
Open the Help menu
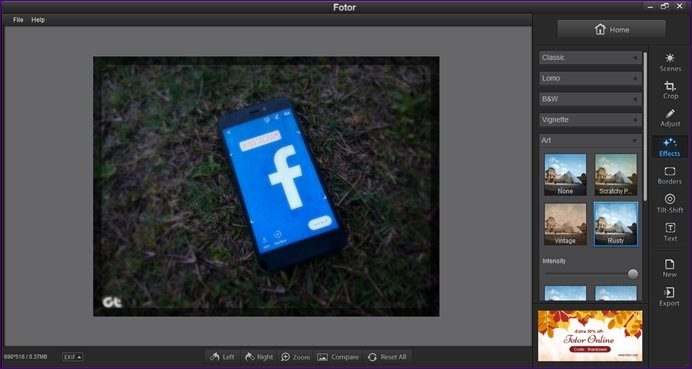(38, 20)
